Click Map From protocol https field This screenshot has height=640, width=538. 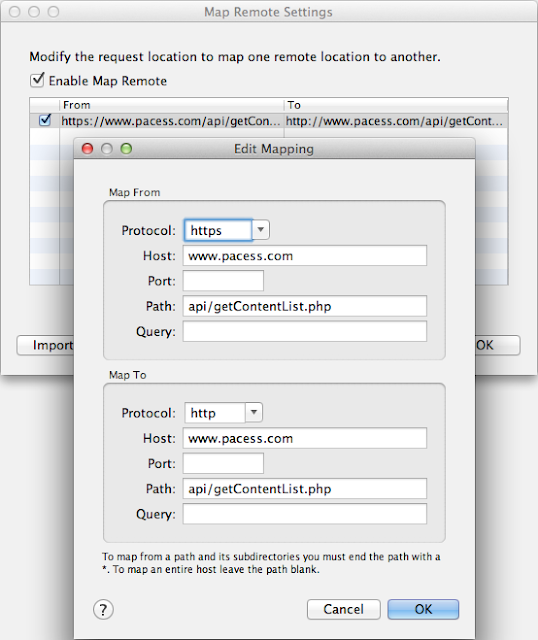point(218,230)
